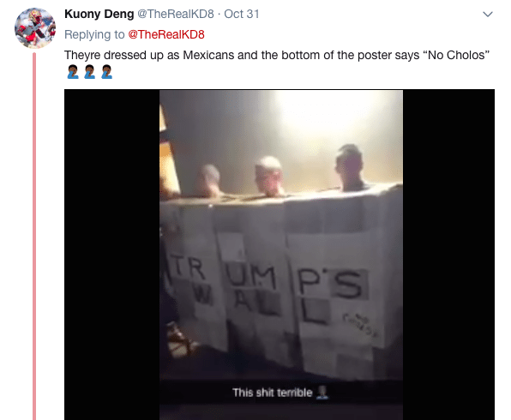
Task: Play the embedded Trump's Wall video
Action: point(281,255)
